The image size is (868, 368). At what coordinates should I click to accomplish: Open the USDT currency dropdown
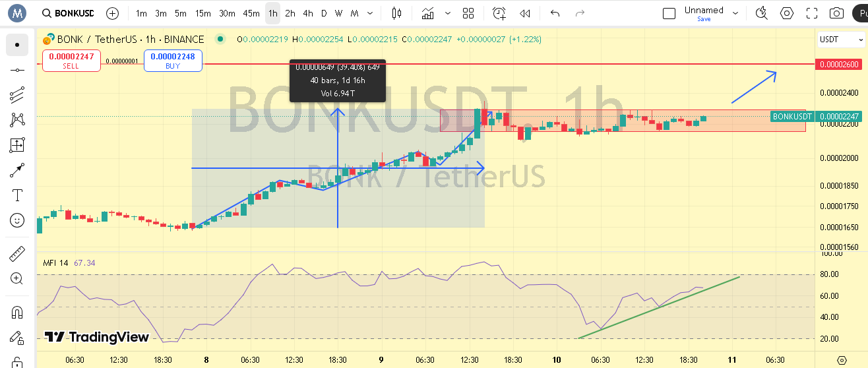(x=841, y=40)
